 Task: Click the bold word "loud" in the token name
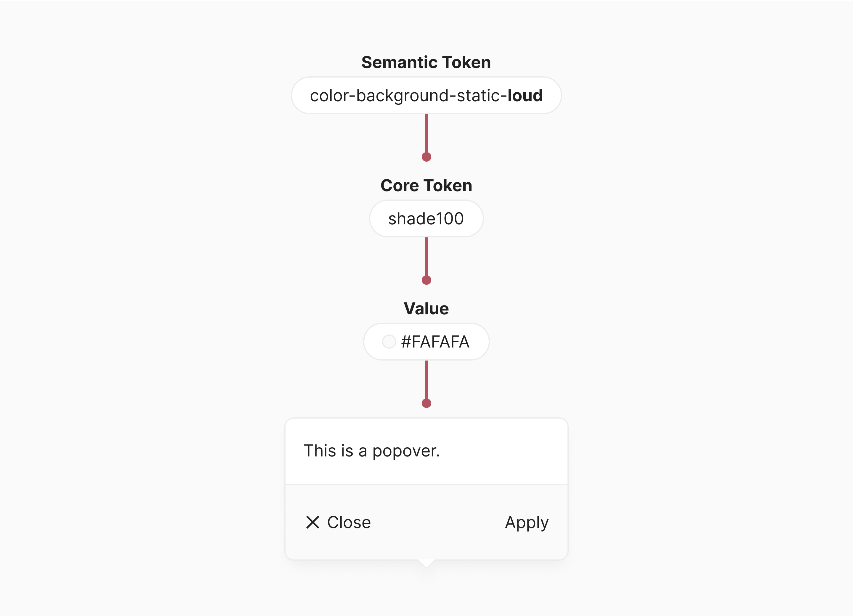click(525, 95)
